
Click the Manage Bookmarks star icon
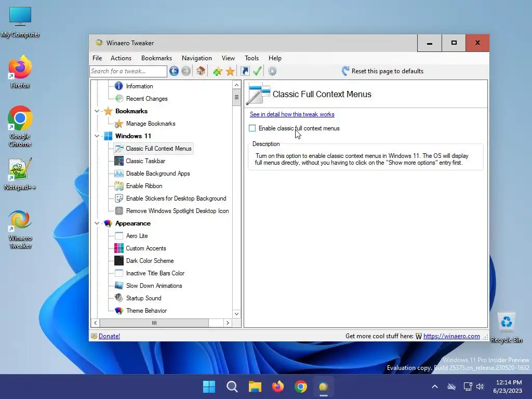click(119, 124)
